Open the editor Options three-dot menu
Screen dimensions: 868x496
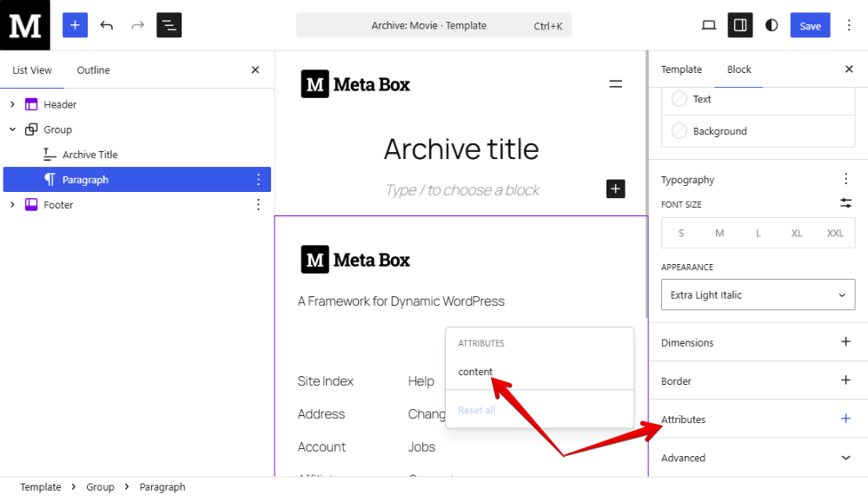point(849,25)
